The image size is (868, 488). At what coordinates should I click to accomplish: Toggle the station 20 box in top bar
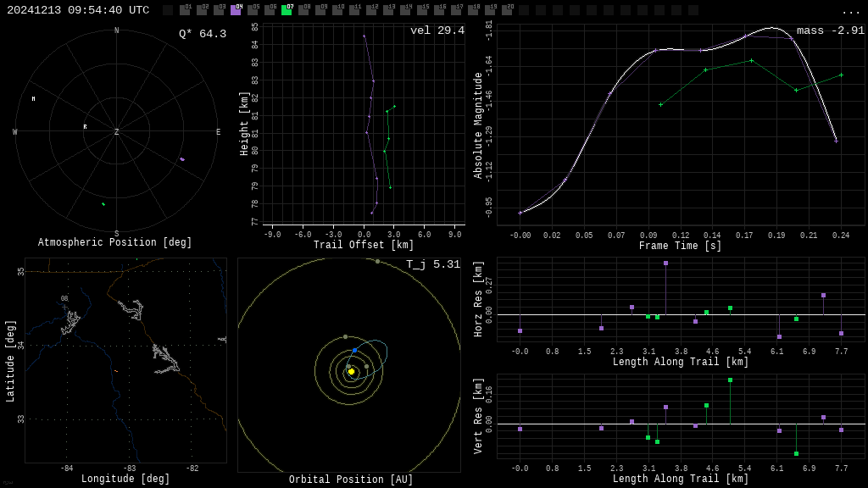(x=507, y=10)
